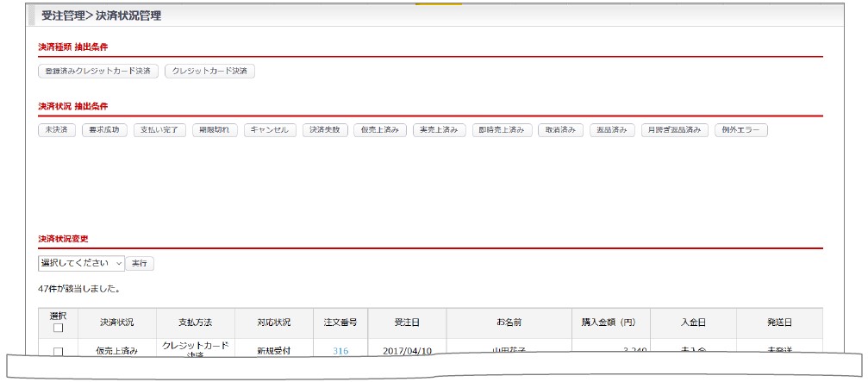Click the 登録済みクレジットカード決済 filter button

tap(98, 71)
